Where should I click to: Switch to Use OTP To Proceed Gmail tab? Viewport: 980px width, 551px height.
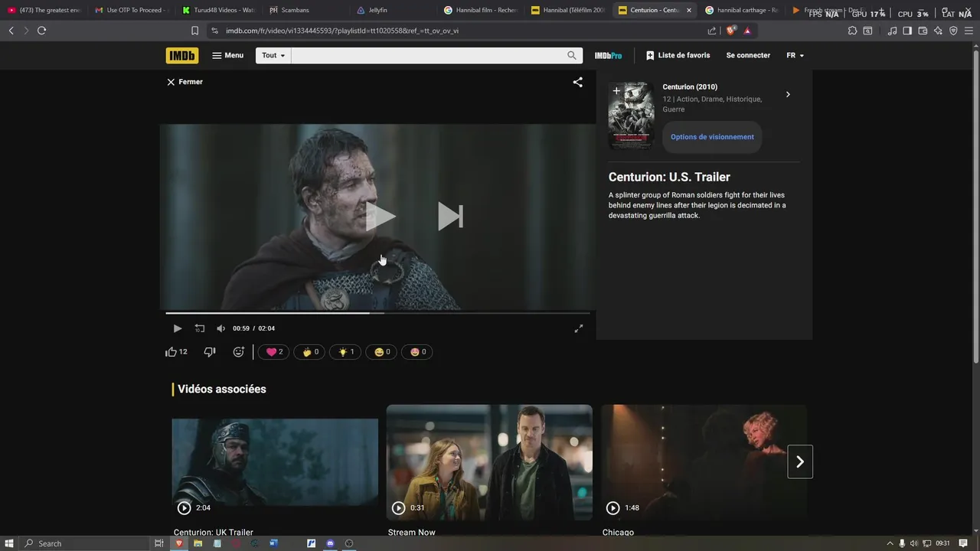click(x=131, y=10)
